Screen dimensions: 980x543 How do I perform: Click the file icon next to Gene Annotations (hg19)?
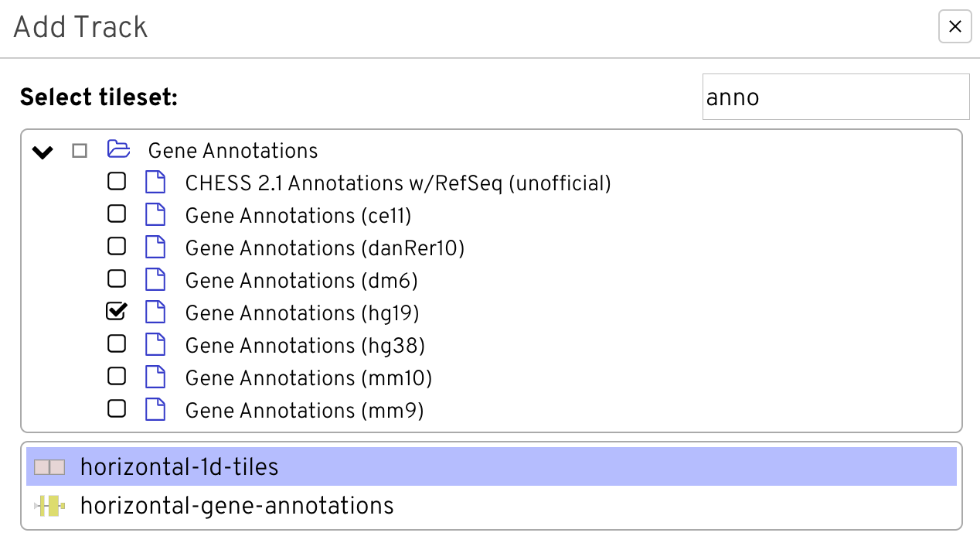[155, 312]
